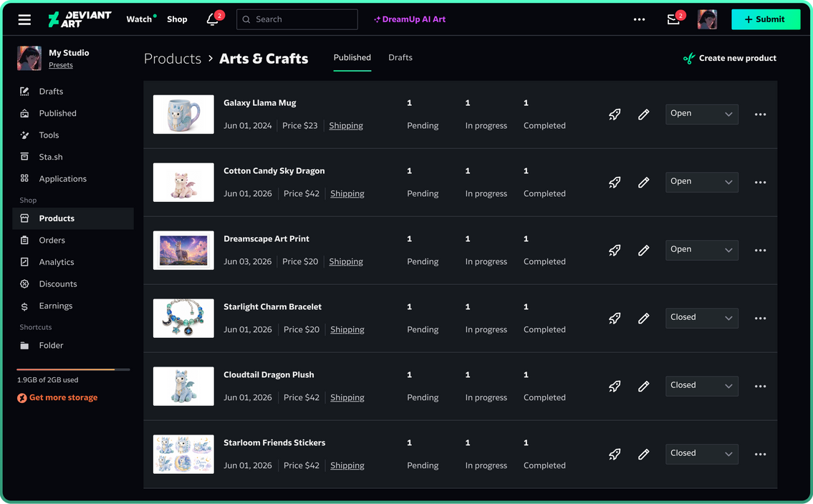Open Earnings in the sidebar

[72, 306]
